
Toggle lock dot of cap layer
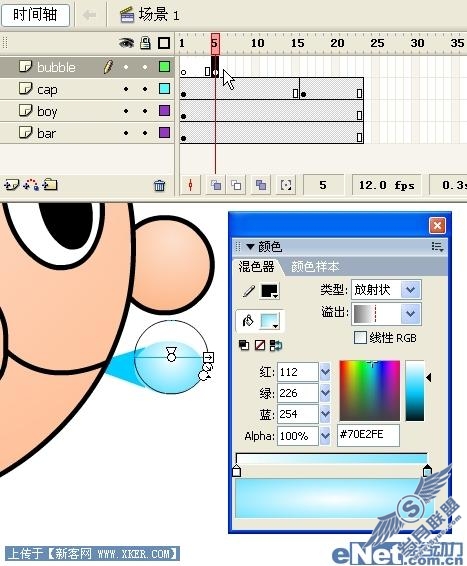coord(145,89)
